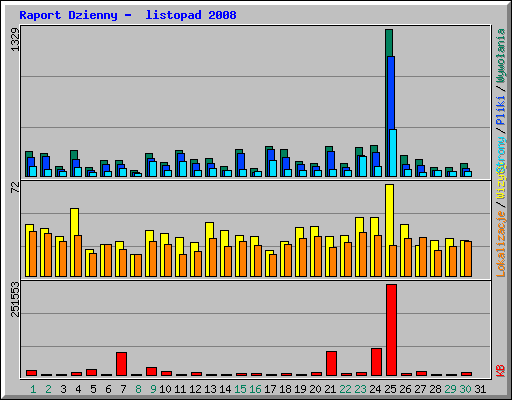Click the red KB bar for day 9

pyautogui.click(x=151, y=371)
